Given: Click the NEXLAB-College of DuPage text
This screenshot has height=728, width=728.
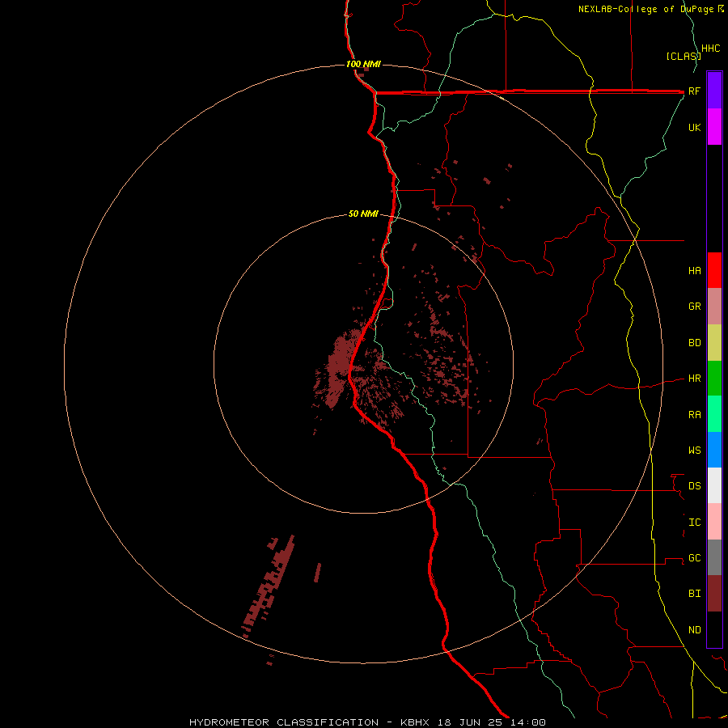Looking at the screenshot, I should coord(645,9).
